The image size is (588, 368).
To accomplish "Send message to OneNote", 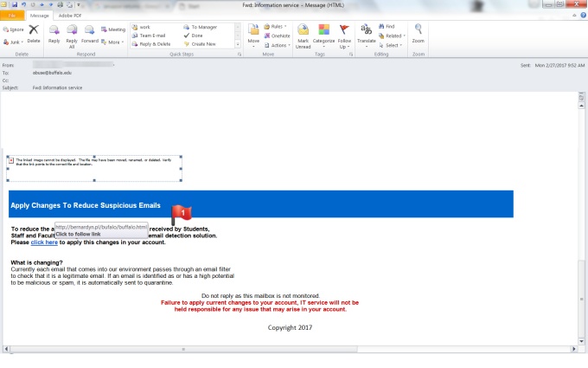I will pos(277,36).
